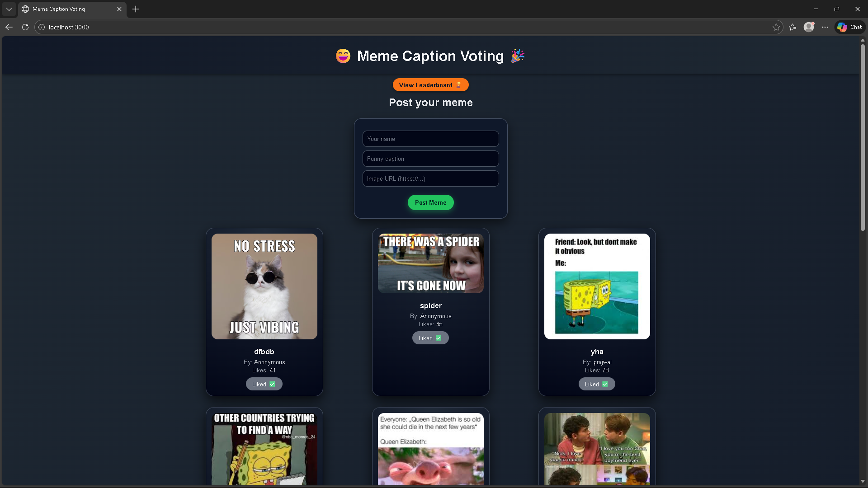The width and height of the screenshot is (868, 488).
Task: Submit with the Post Meme button
Action: tap(430, 202)
